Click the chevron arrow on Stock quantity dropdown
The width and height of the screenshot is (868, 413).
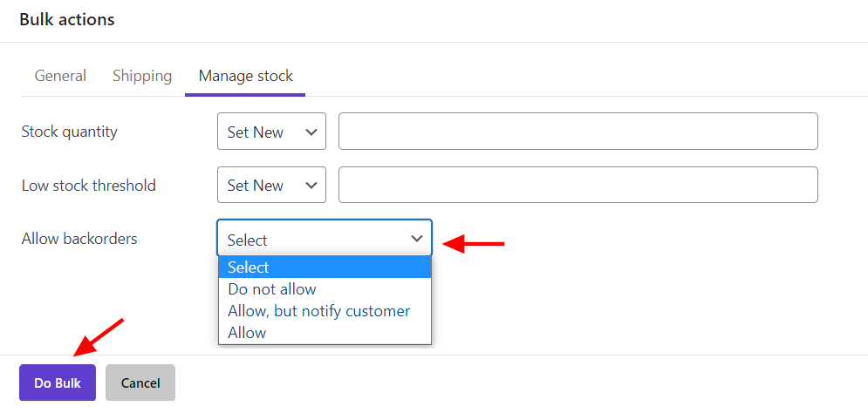click(x=311, y=132)
